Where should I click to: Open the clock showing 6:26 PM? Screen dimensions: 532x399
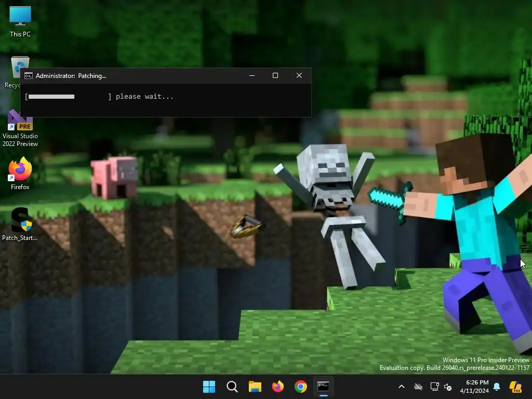click(x=474, y=387)
